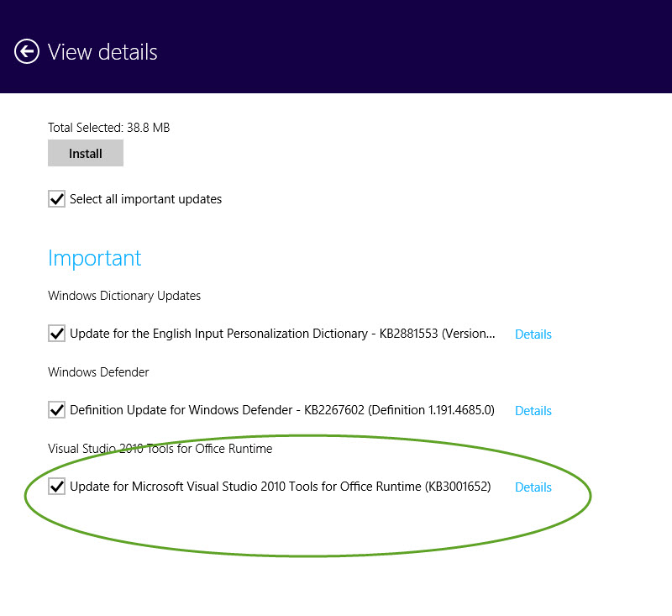Select the 'Windows Defender' category heading
Screen dimensions: 672x616
pyautogui.click(x=98, y=372)
